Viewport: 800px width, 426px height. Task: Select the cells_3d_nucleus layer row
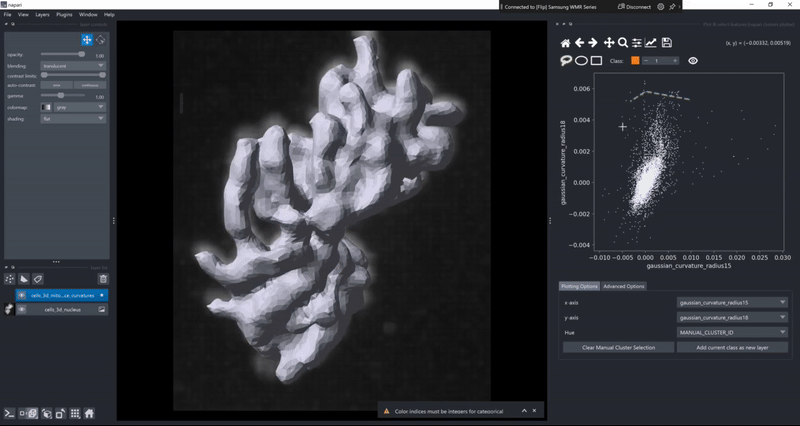62,309
